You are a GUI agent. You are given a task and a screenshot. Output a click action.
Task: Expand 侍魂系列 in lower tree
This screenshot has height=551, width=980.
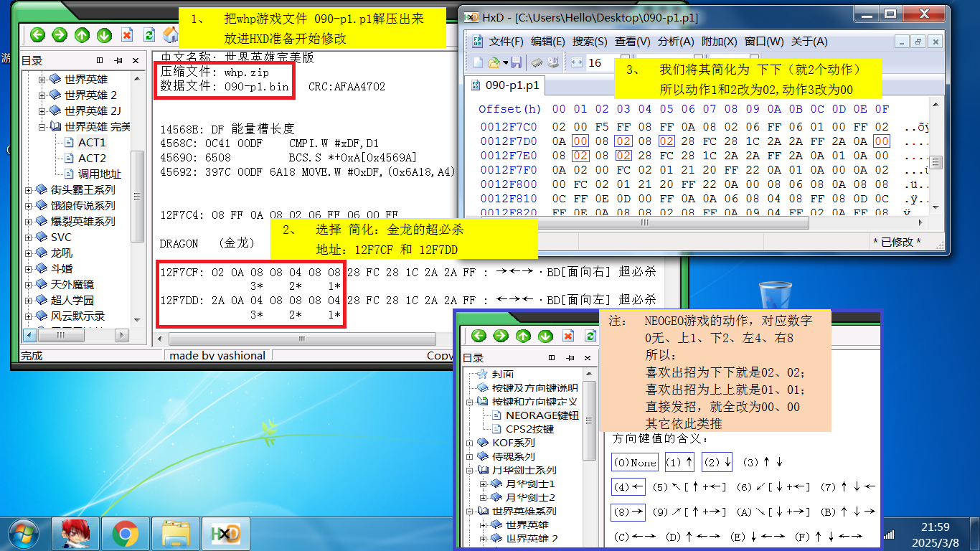[470, 456]
